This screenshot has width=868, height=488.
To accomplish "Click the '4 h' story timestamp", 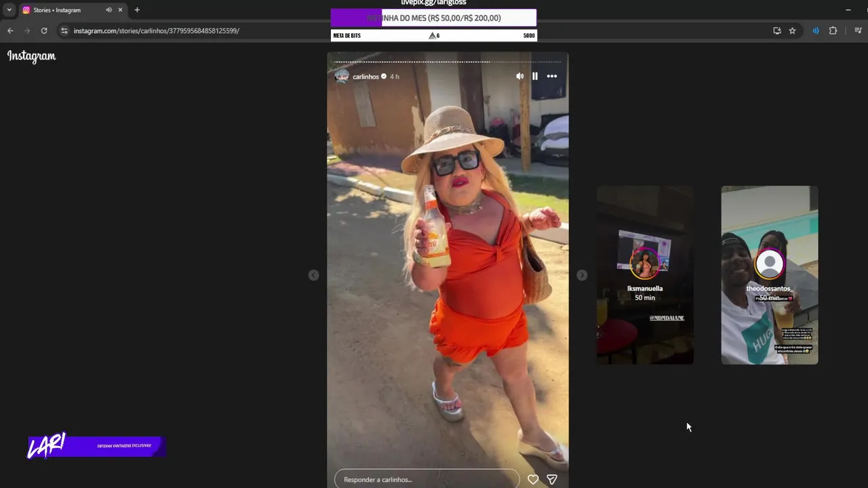I will pyautogui.click(x=395, y=77).
